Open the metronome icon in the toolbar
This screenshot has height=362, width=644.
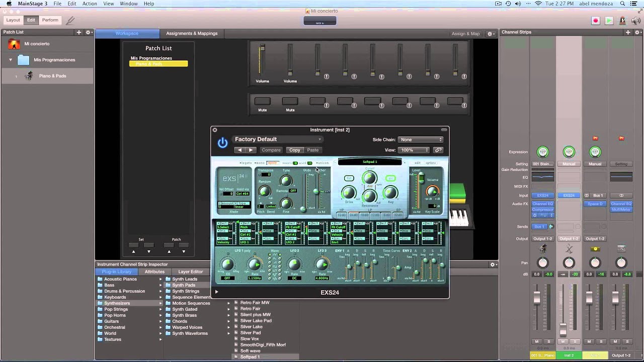coord(623,21)
